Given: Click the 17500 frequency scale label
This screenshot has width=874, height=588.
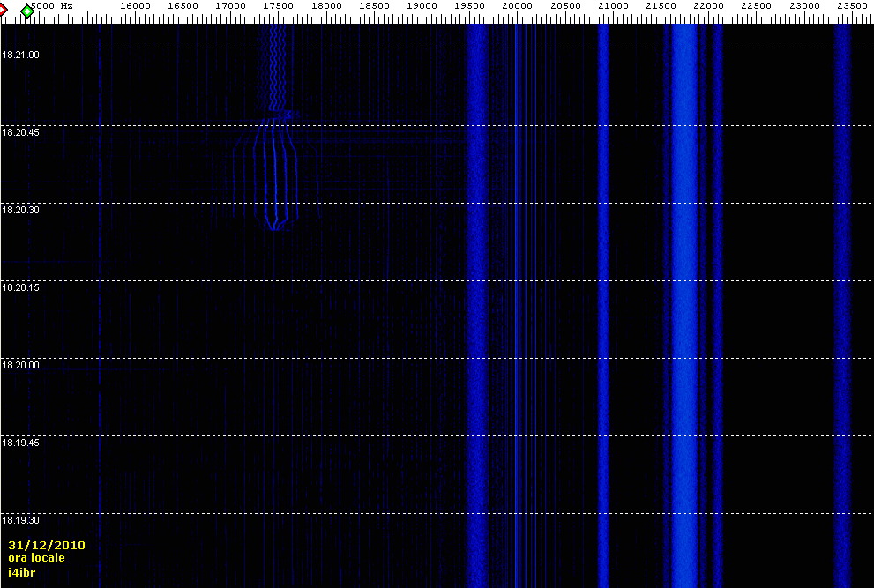Looking at the screenshot, I should pos(279,5).
